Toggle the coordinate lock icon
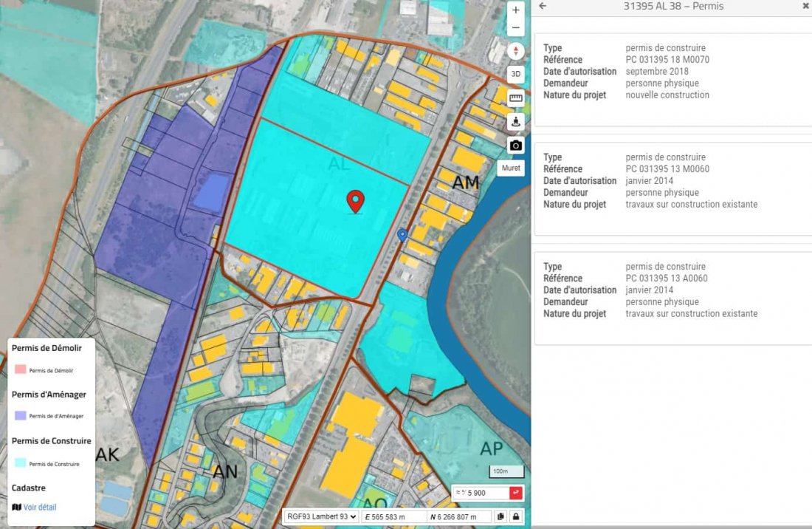 [516, 516]
